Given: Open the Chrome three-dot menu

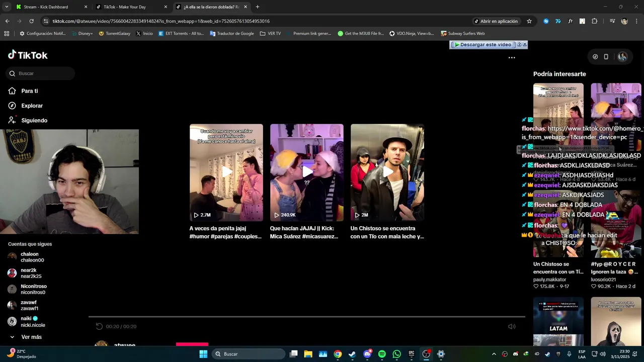Looking at the screenshot, I should 636,21.
